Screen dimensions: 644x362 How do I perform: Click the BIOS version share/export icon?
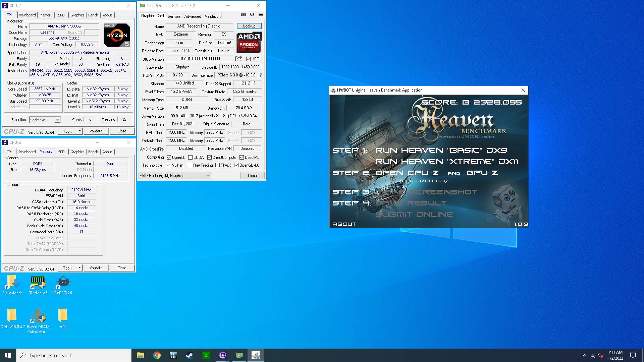click(x=238, y=59)
